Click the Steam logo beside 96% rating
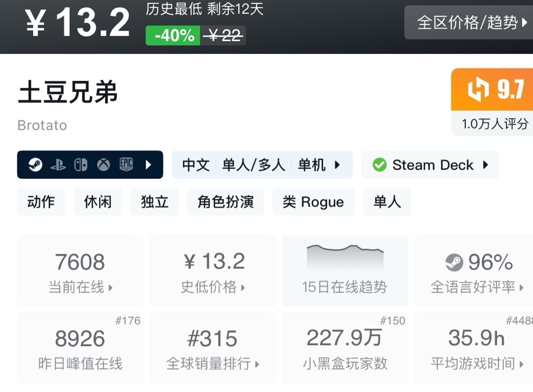 pyautogui.click(x=454, y=263)
